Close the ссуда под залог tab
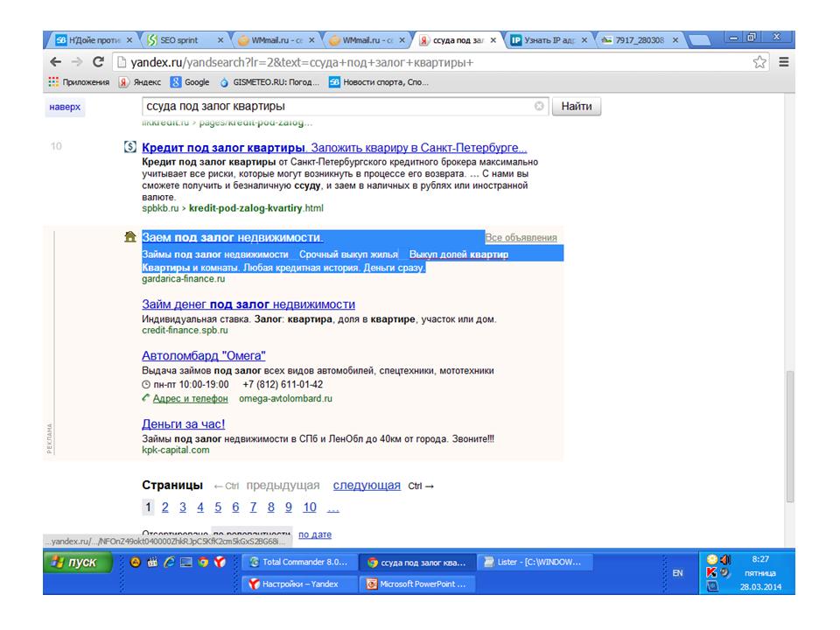The width and height of the screenshot is (840, 630). coord(493,40)
